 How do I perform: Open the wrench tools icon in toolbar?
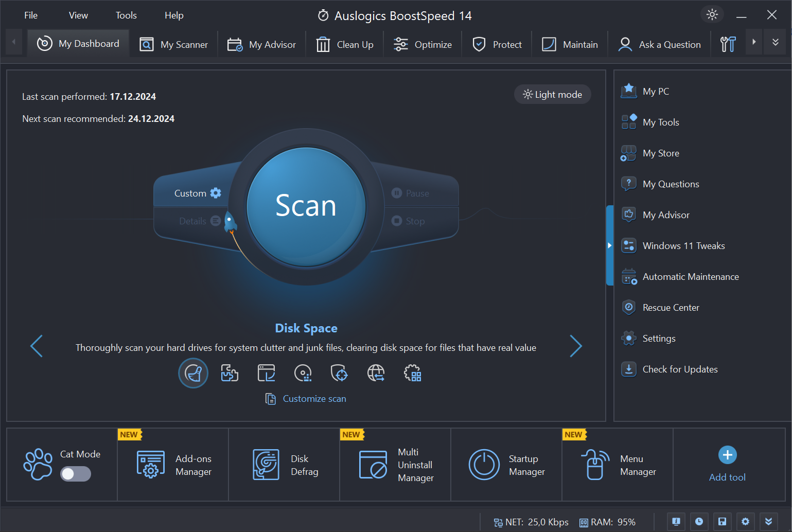tap(728, 44)
